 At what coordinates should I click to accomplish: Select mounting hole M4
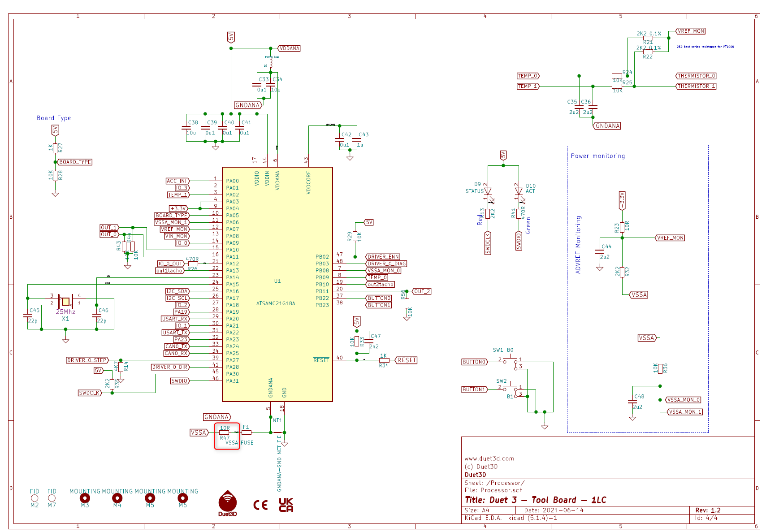tap(117, 498)
